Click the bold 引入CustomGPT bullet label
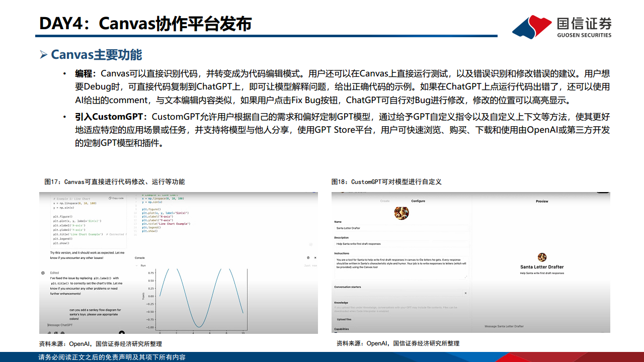 (x=111, y=117)
